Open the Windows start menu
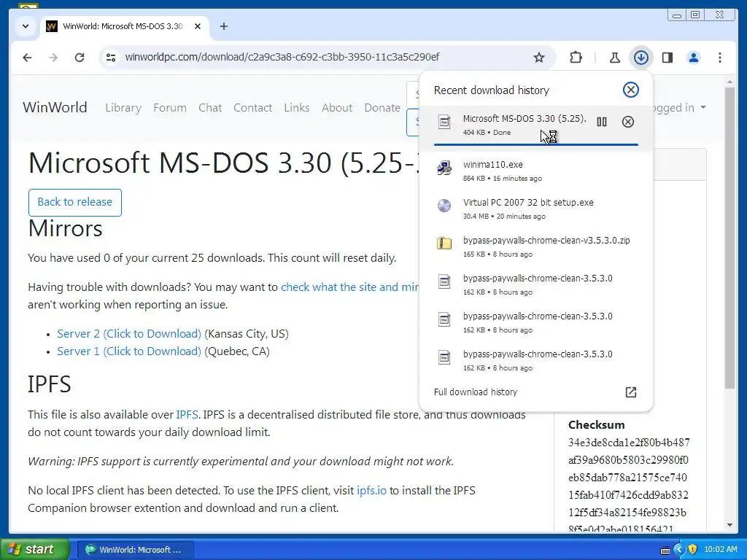Viewport: 747px width, 560px height. (34, 550)
